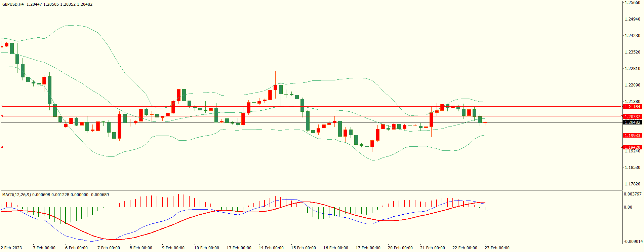Click the 10 Feb 00:00 time label
The image size is (644, 252).
[x=207, y=248]
